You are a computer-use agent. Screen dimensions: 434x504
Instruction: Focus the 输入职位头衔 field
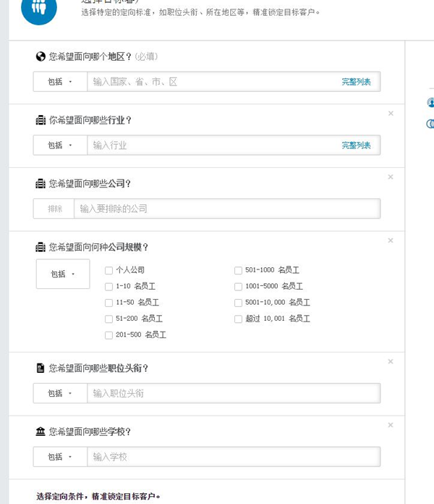click(x=234, y=393)
